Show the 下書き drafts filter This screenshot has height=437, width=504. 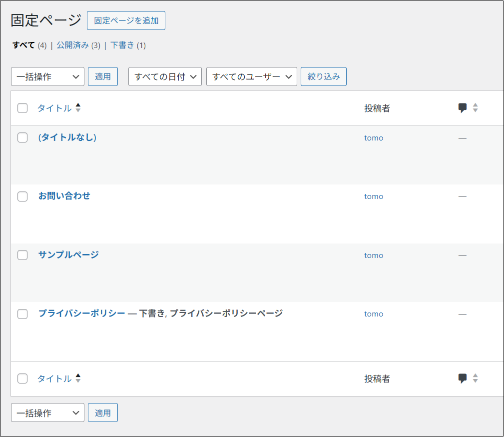click(122, 45)
